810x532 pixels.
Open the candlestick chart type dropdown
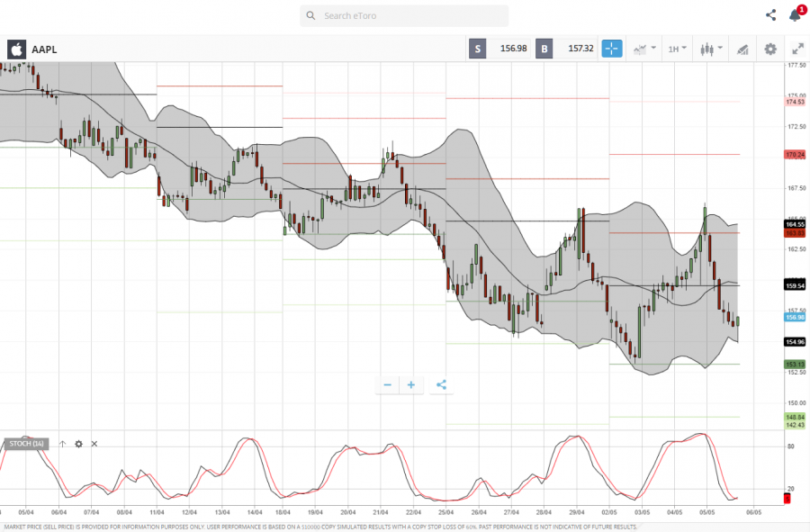pyautogui.click(x=711, y=50)
